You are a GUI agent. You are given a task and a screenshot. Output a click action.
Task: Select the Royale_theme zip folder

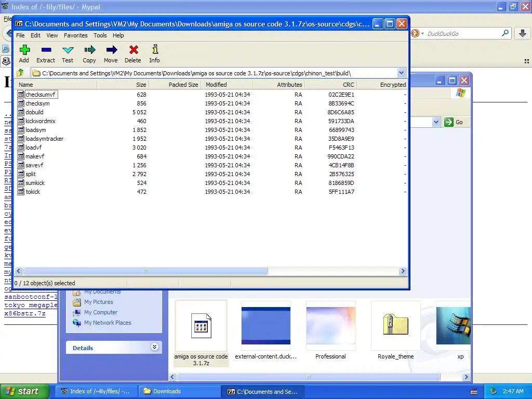395,325
